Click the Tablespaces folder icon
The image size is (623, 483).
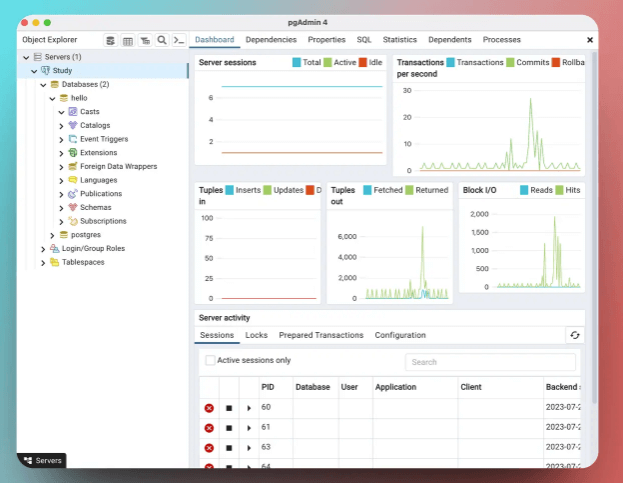tap(54, 262)
